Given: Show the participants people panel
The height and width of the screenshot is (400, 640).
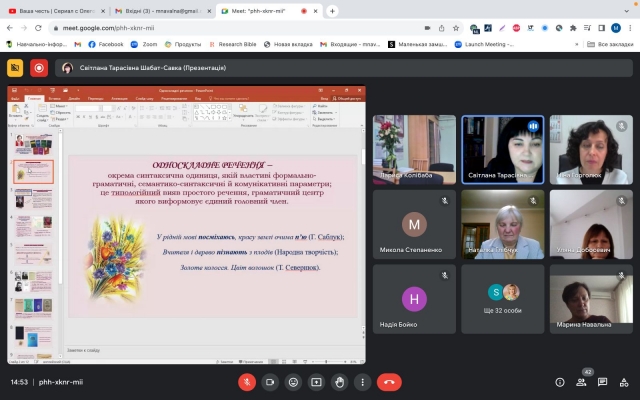Looking at the screenshot, I should click(581, 382).
